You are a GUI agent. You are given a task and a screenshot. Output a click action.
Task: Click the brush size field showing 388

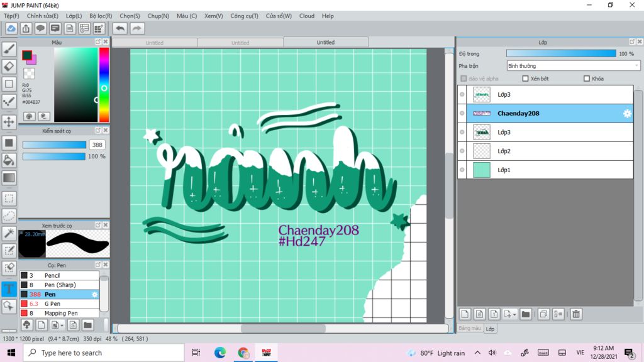click(x=97, y=145)
